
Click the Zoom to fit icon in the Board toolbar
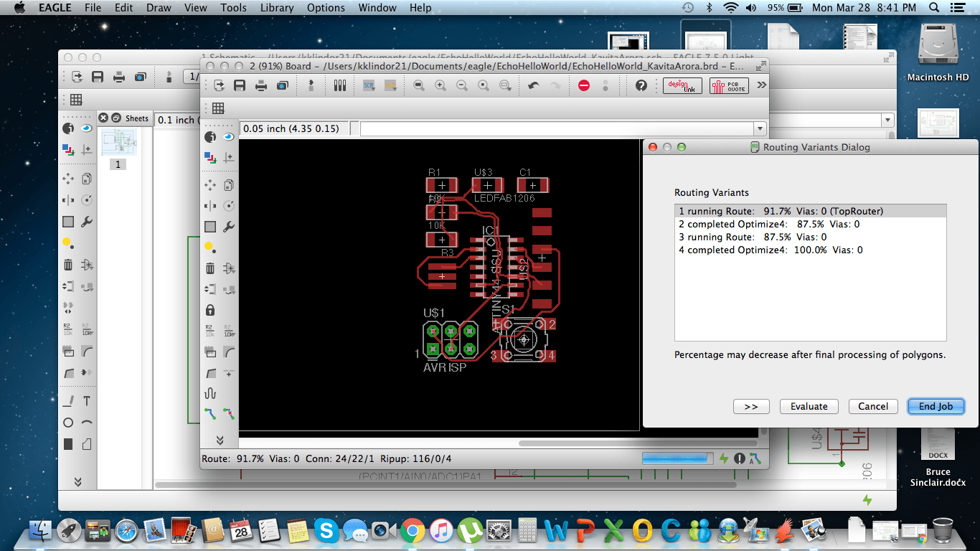click(x=419, y=85)
